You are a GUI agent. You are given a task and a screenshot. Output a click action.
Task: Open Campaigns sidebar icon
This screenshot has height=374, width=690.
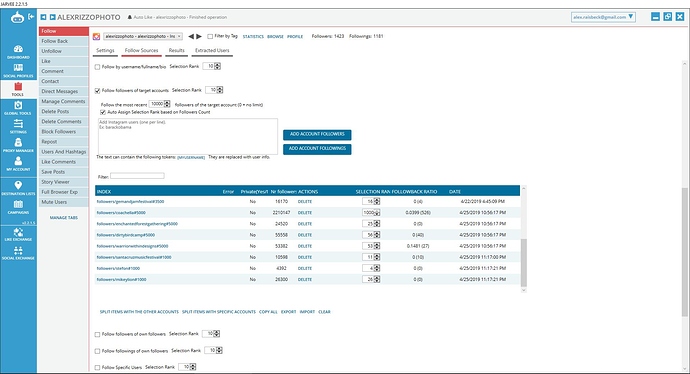tap(18, 207)
